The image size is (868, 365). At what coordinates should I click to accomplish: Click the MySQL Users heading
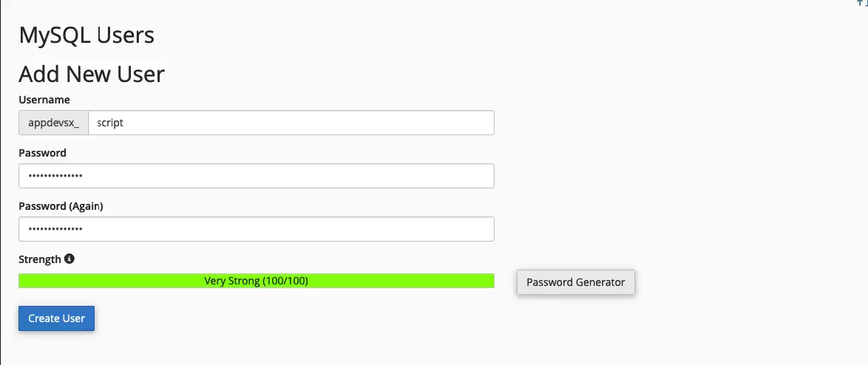(x=87, y=35)
